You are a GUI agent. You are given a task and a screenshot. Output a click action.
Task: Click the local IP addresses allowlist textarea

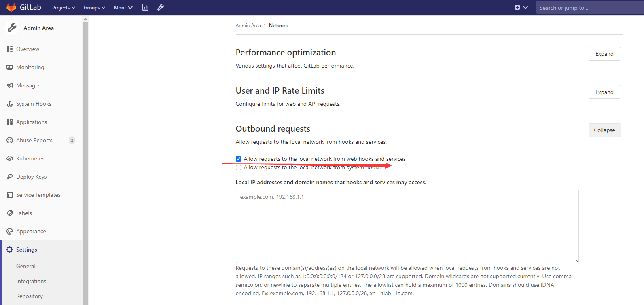click(x=407, y=226)
